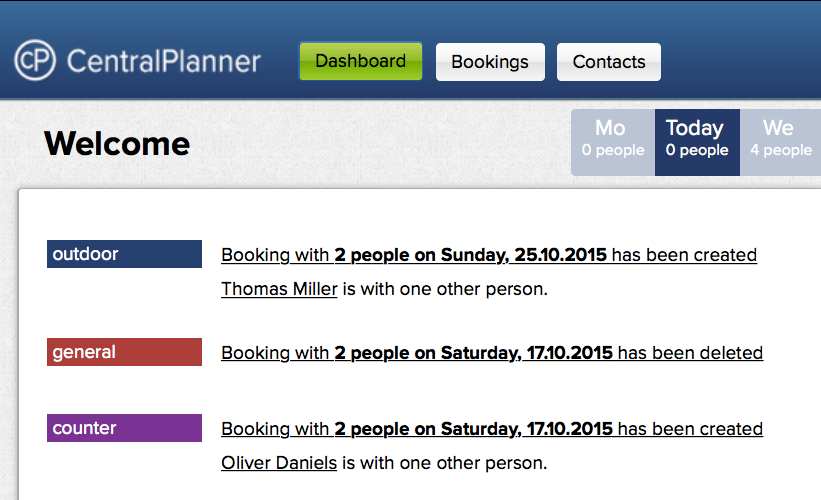821x500 pixels.
Task: Click the CentralPlanner brand name text
Action: (x=163, y=61)
